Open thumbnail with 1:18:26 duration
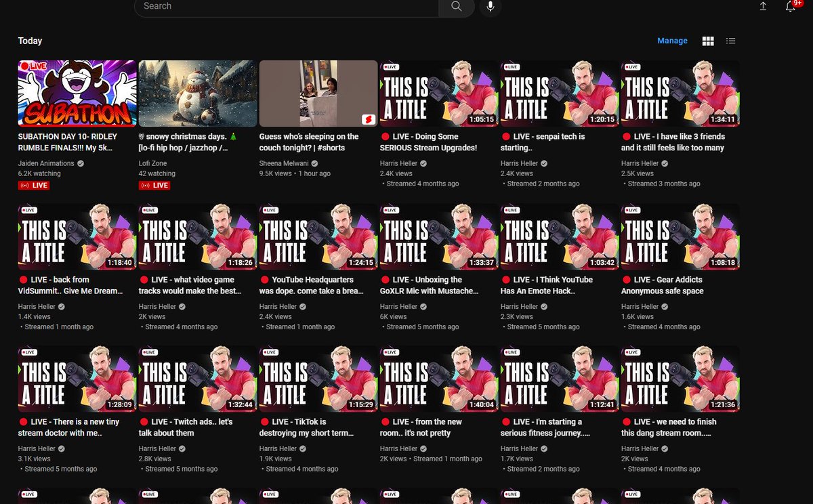Image resolution: width=813 pixels, height=504 pixels. coord(197,236)
